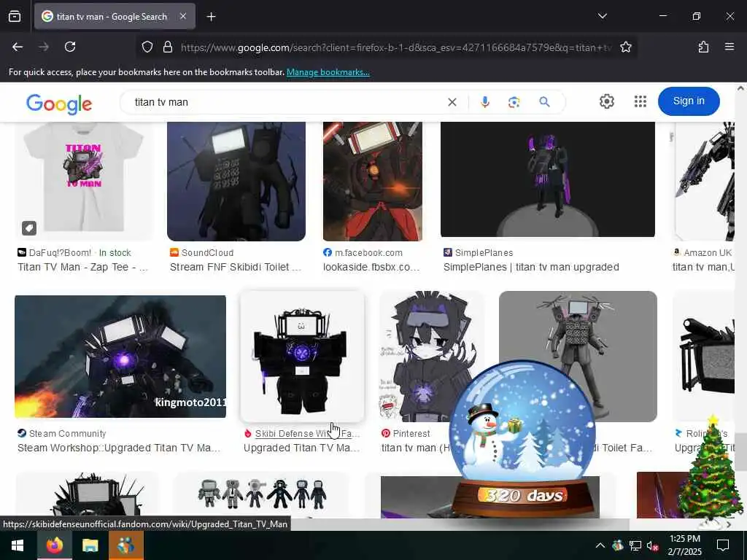Click the SoundCloud source label

202,253
